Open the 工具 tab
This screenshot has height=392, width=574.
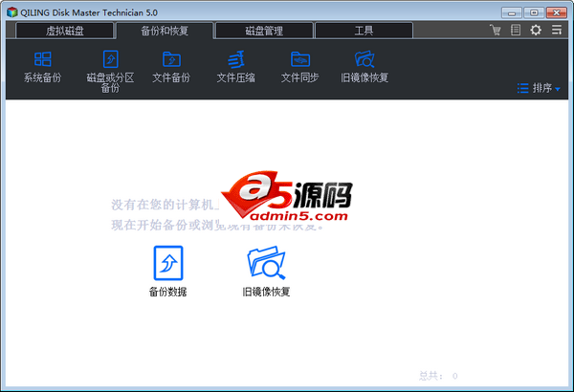[x=364, y=31]
